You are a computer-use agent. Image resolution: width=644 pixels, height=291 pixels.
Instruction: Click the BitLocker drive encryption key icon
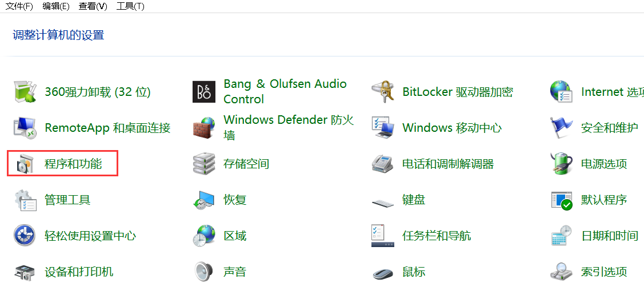pos(383,92)
